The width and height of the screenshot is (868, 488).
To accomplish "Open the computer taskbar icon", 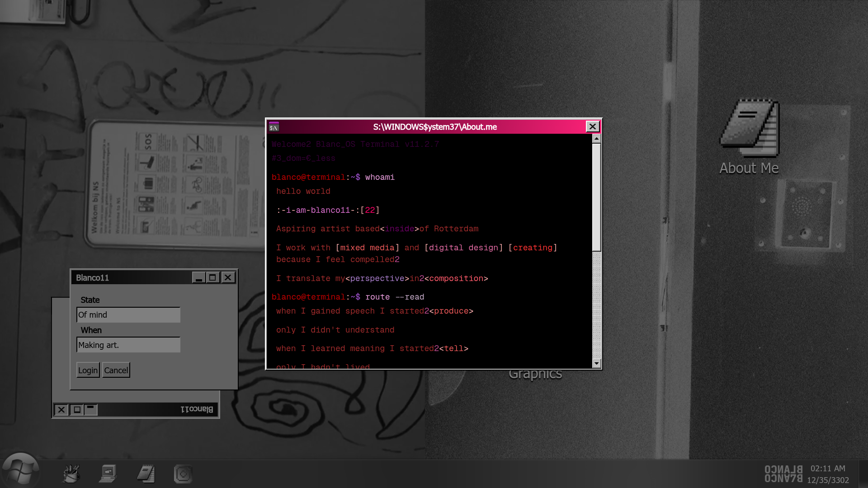I will click(108, 474).
